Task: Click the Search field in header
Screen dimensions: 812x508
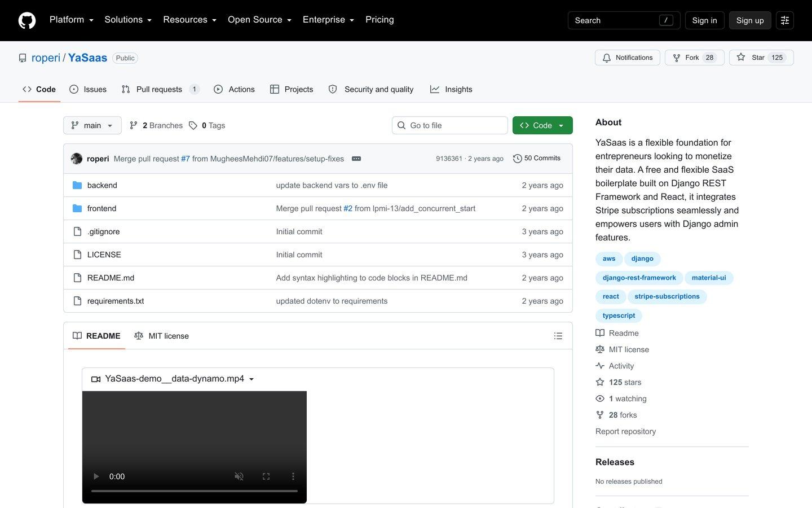Action: [624, 20]
